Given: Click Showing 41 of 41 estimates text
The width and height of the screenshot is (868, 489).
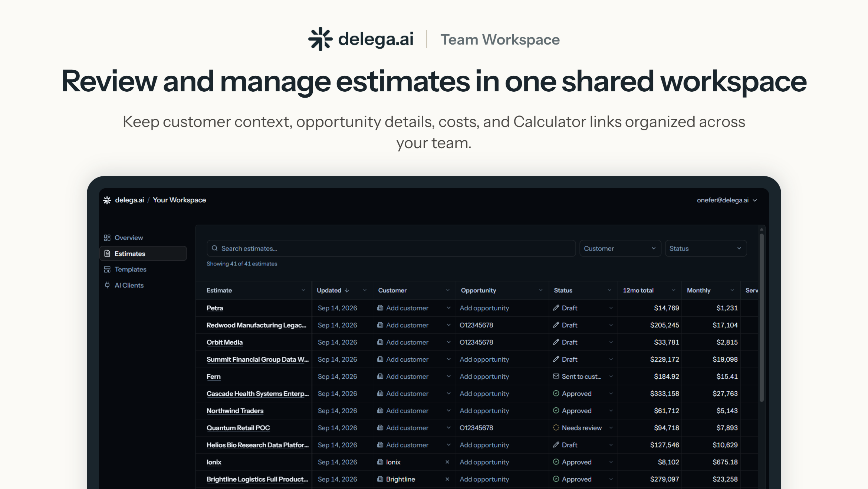Looking at the screenshot, I should pyautogui.click(x=242, y=264).
